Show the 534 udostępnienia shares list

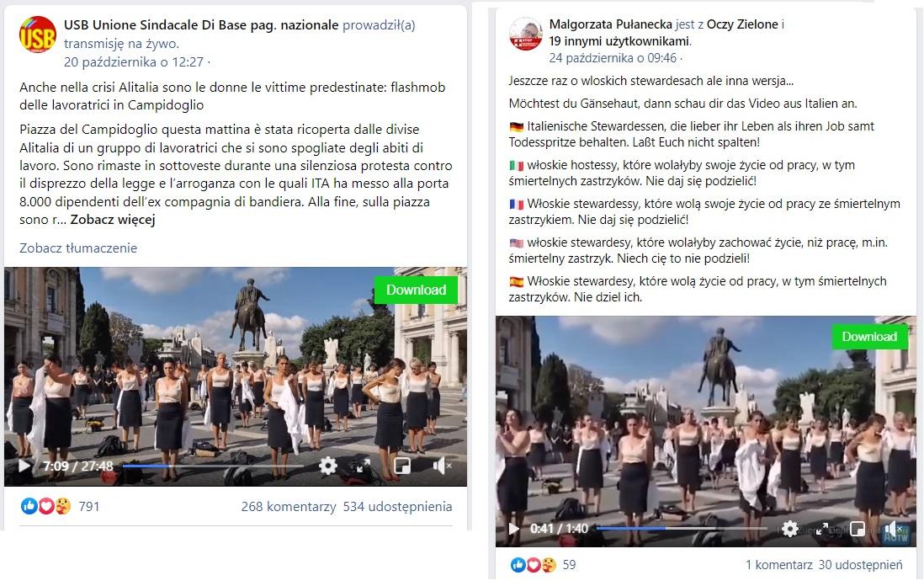pos(398,506)
